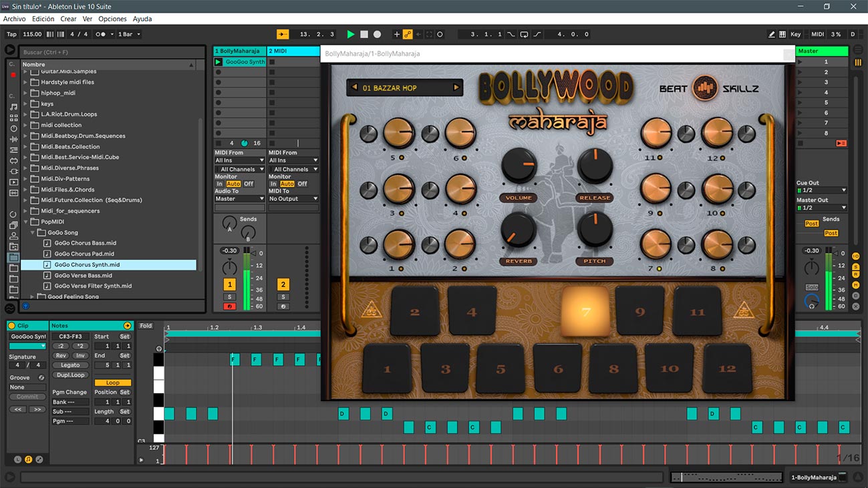The height and width of the screenshot is (488, 868).
Task: Open the Plug-ins category plug icon
Action: [x=13, y=171]
